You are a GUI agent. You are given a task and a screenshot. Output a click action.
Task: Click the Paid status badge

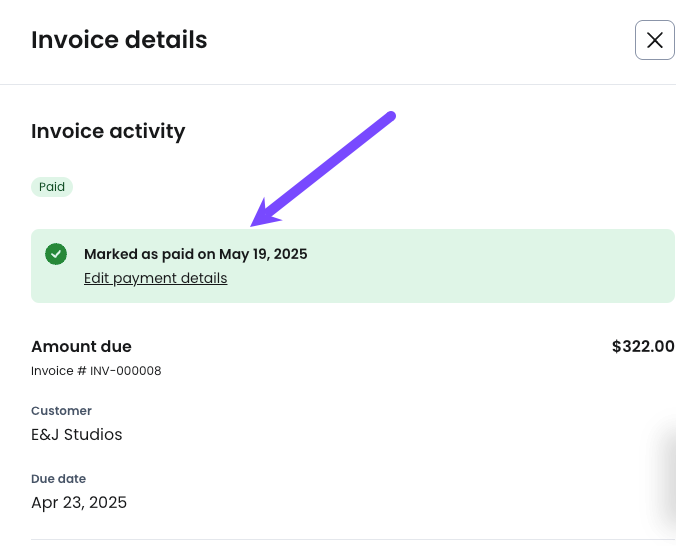52,187
